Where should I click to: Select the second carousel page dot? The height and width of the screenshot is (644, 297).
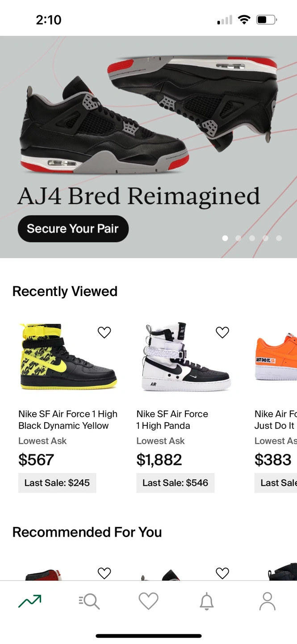[x=238, y=238]
